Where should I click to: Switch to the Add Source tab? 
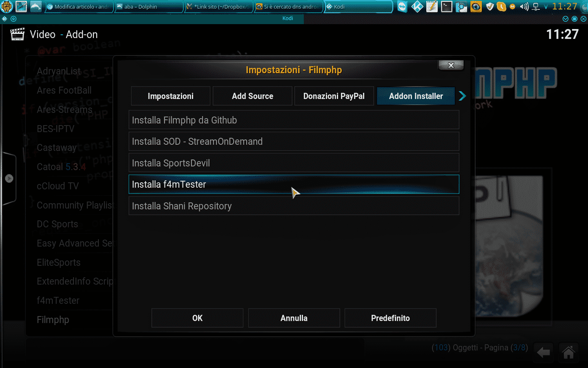252,96
